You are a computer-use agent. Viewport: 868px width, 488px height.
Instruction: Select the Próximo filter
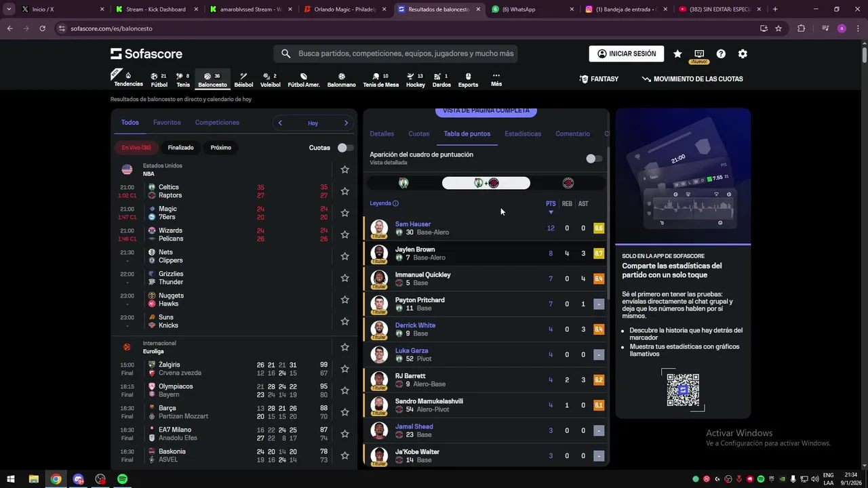point(221,148)
